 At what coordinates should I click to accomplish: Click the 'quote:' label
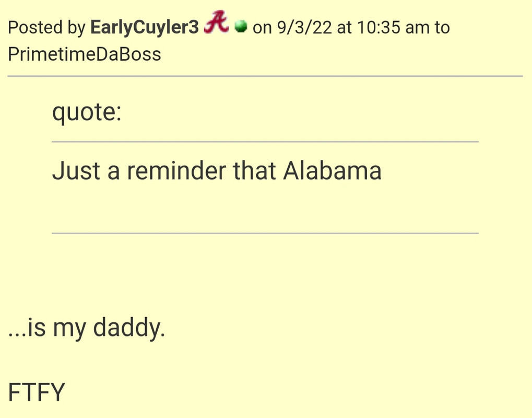[x=87, y=112]
